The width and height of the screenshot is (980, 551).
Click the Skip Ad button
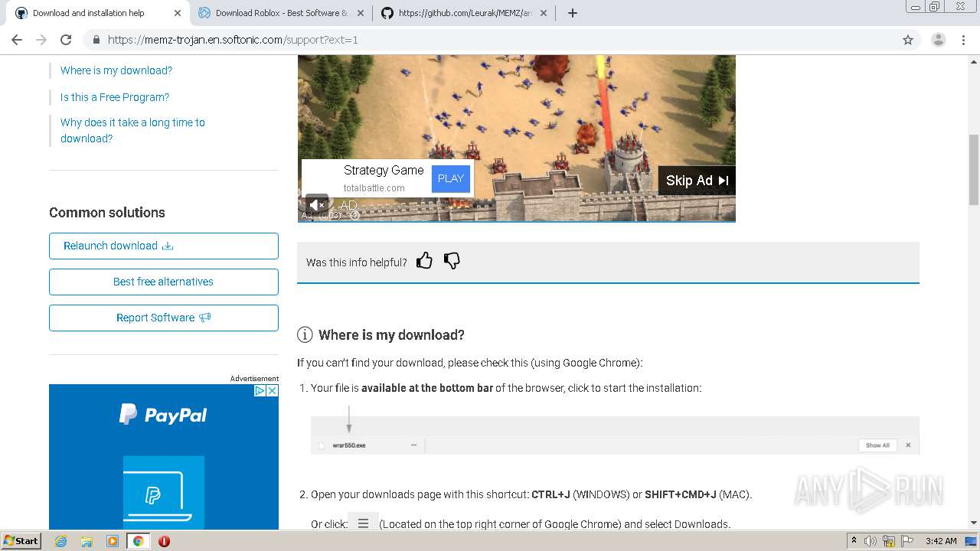(697, 181)
